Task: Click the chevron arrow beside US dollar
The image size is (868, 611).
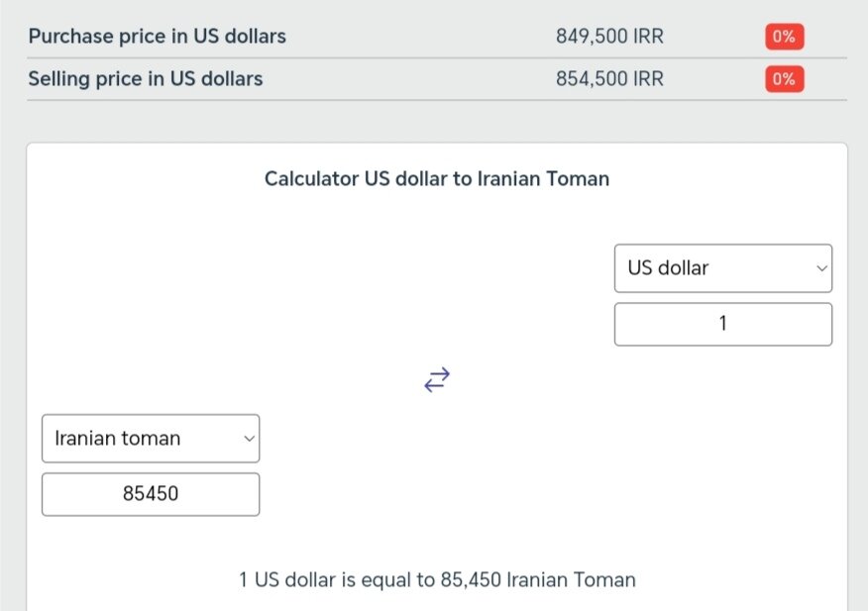Action: [x=820, y=268]
